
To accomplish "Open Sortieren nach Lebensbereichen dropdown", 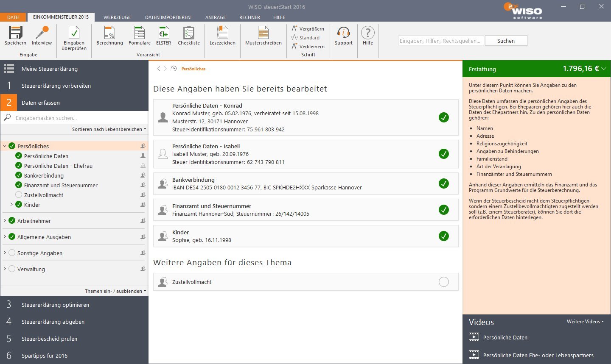I will point(109,129).
